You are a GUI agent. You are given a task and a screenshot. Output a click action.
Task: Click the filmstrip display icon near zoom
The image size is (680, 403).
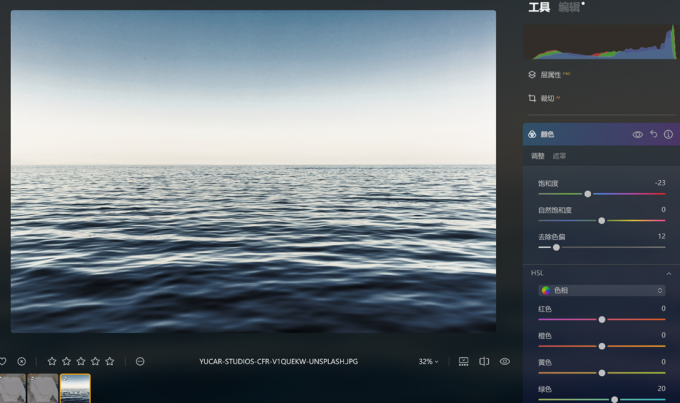click(463, 361)
